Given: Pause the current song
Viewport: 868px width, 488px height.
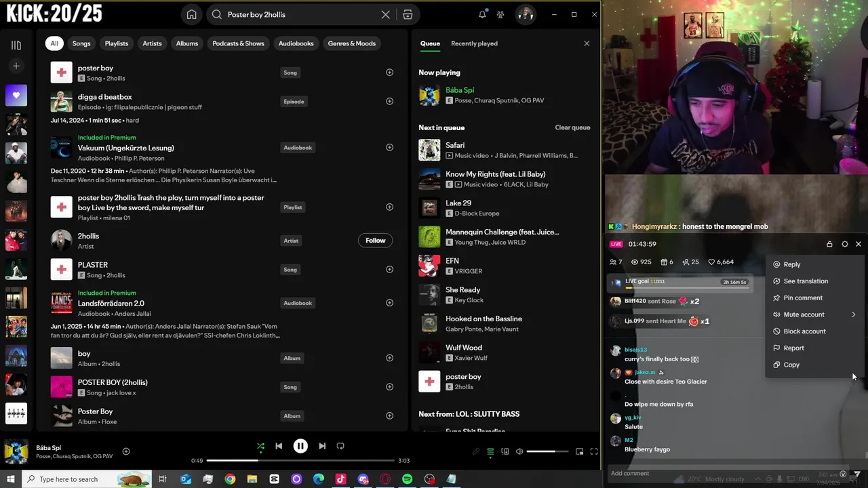Looking at the screenshot, I should point(300,446).
